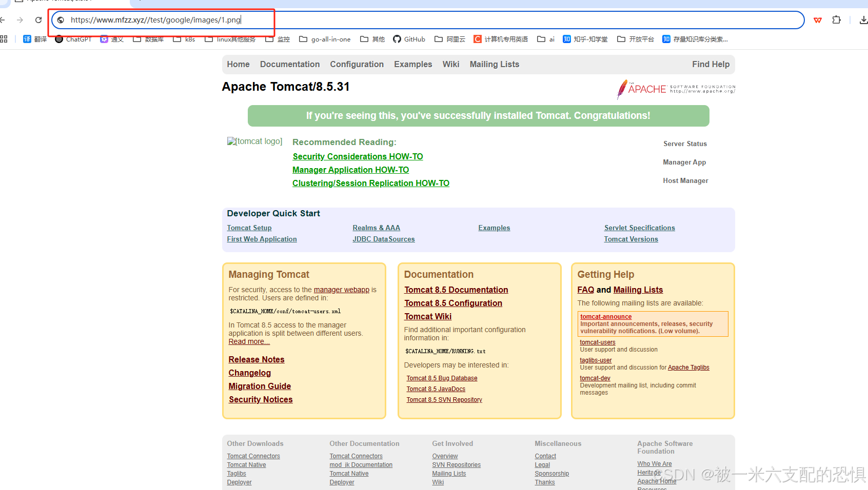Open the 监控 bookmark folder
This screenshot has width=868, height=490.
tap(278, 39)
